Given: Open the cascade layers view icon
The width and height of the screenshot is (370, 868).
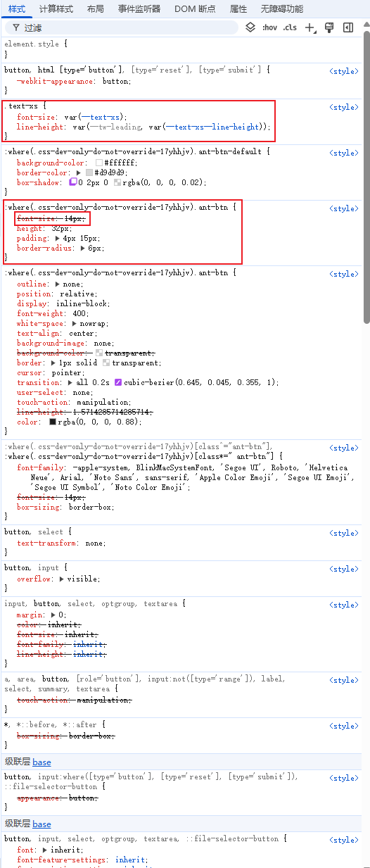Looking at the screenshot, I should tap(250, 27).
